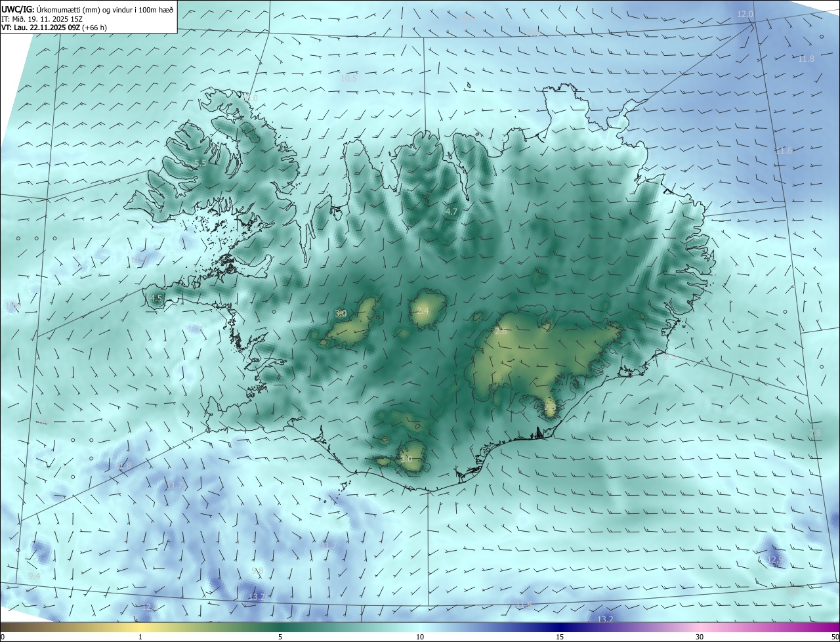840x642 pixels.
Task: Click the 0 tick on colour scale
Action: click(2, 637)
